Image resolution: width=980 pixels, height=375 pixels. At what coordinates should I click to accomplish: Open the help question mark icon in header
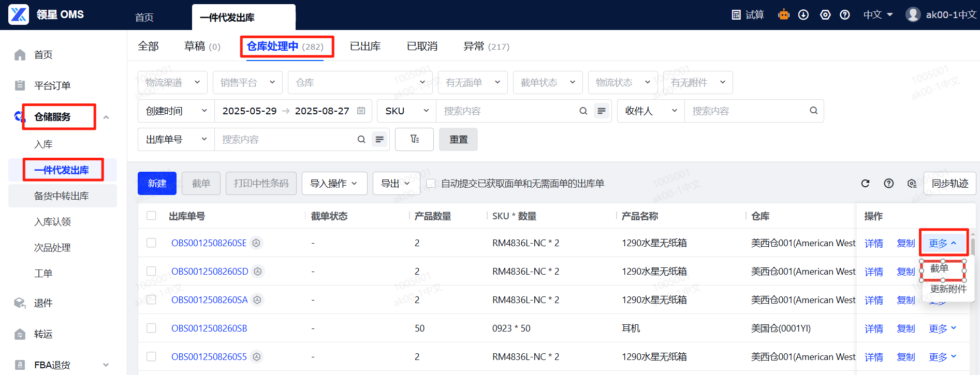click(x=845, y=14)
